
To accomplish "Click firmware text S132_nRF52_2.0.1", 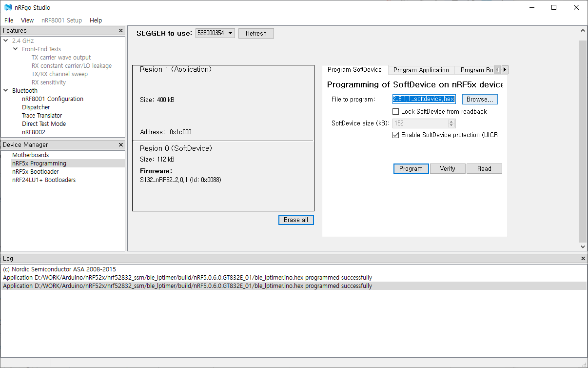I will (181, 180).
